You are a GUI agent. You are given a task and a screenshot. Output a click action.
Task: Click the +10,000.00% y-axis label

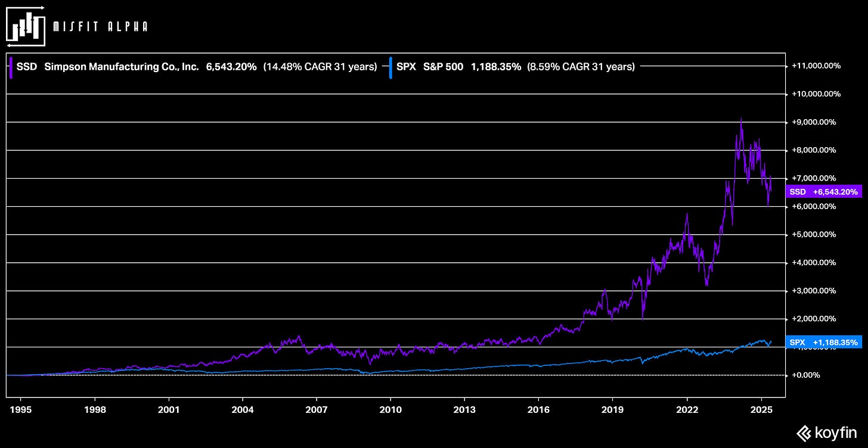[816, 94]
